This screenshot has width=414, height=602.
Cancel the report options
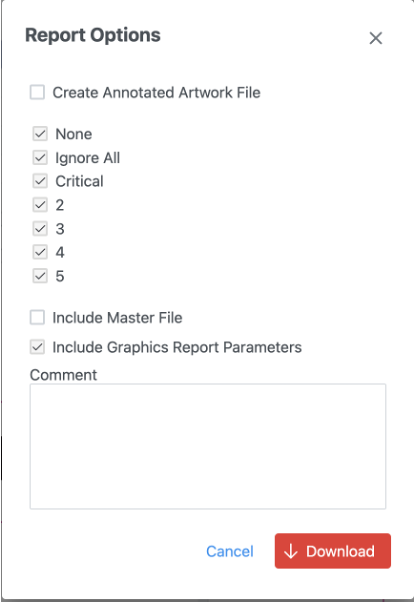coord(230,551)
